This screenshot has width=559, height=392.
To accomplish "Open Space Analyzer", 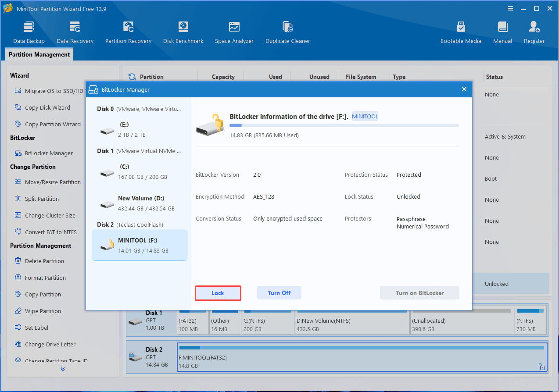I will pos(234,32).
